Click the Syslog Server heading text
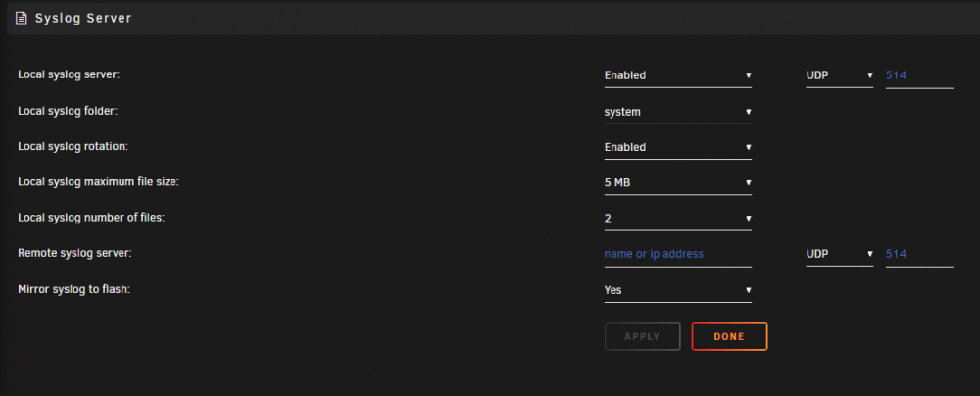 pyautogui.click(x=83, y=19)
